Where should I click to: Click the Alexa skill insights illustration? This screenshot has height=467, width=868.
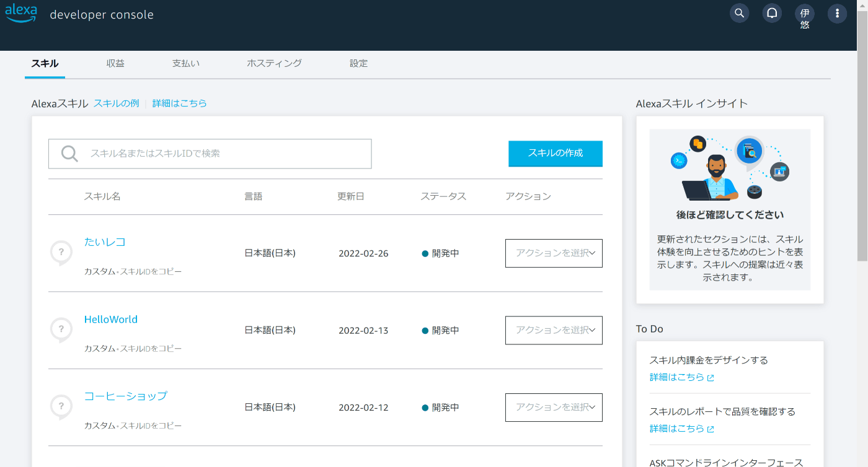click(x=730, y=167)
